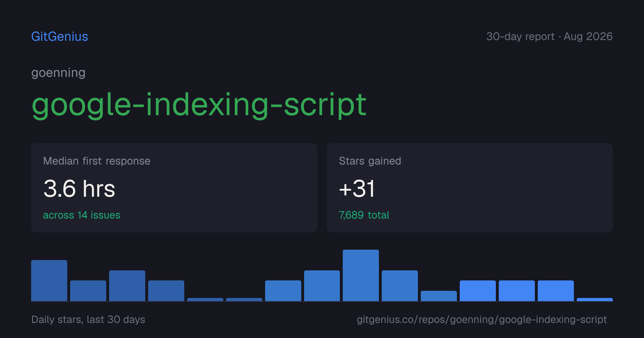Click the "Median first response" label
Viewport: 644px width, 338px height.
point(97,161)
